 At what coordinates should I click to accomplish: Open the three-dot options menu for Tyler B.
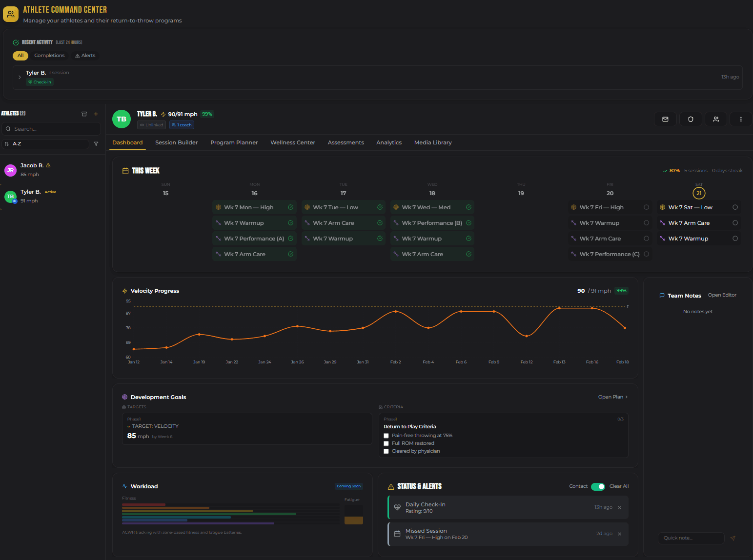click(740, 119)
